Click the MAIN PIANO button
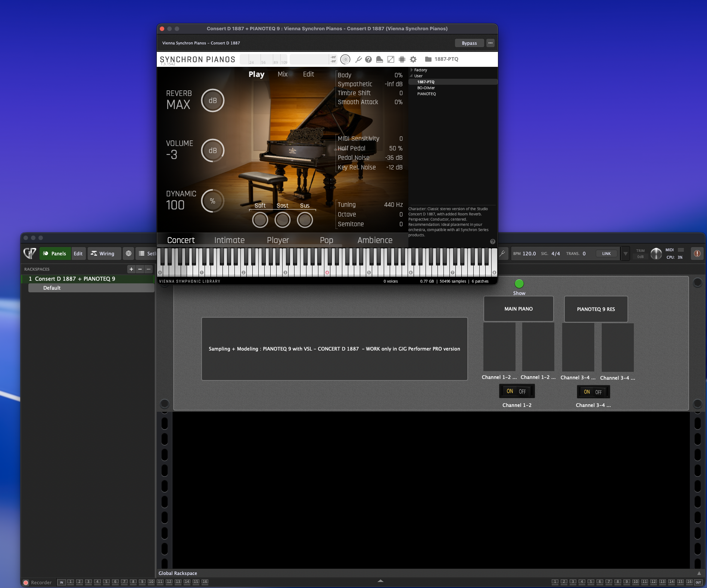The width and height of the screenshot is (707, 588). point(518,309)
